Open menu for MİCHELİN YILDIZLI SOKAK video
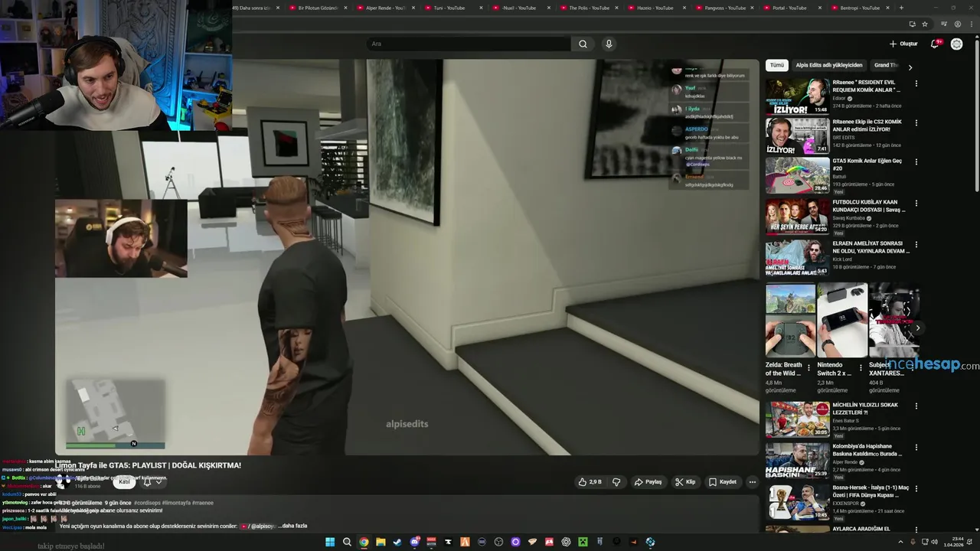Viewport: 980px width, 551px height. coord(916,406)
